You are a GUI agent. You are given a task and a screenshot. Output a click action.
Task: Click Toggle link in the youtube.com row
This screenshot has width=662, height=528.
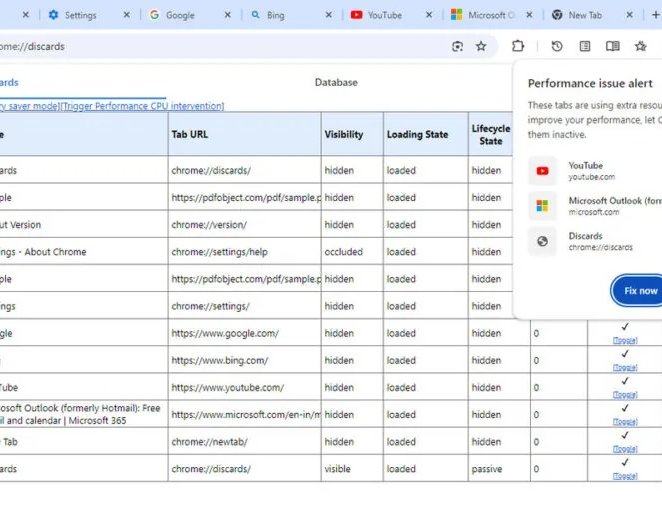[625, 395]
